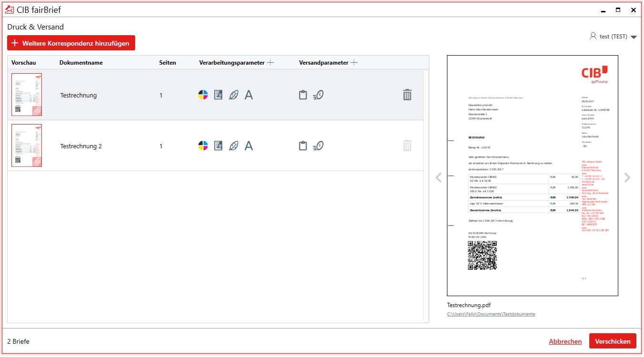Click the document layout icon for Testrechnung 2

[x=218, y=145]
